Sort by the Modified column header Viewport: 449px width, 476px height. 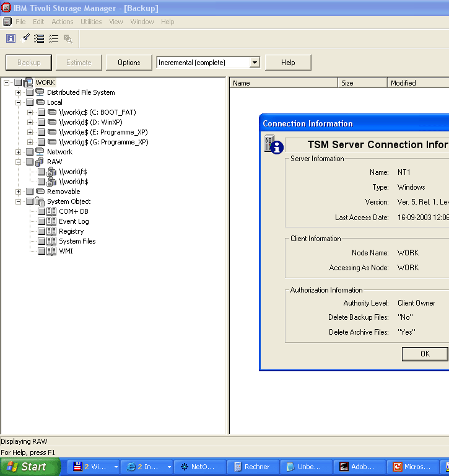tap(419, 83)
